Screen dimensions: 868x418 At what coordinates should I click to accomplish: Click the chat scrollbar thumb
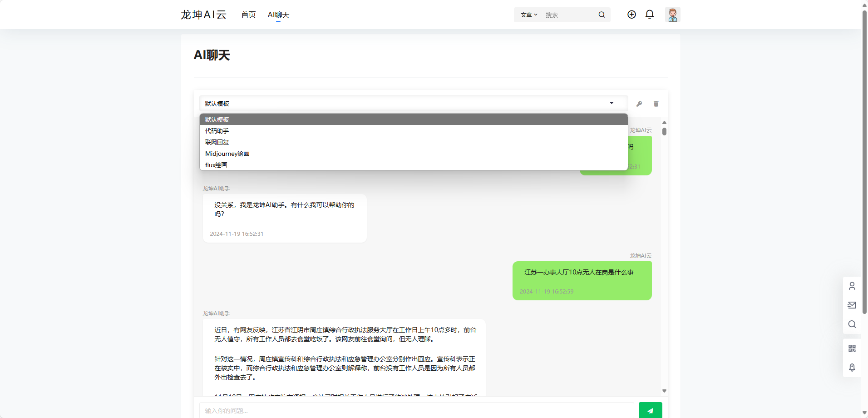point(664,131)
